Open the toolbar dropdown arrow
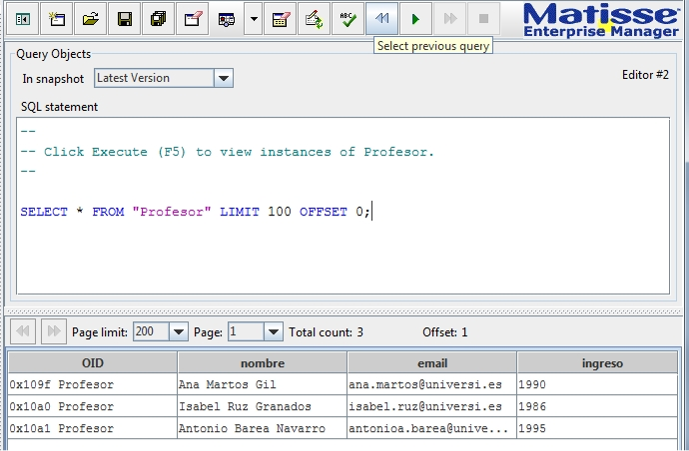The width and height of the screenshot is (689, 451). pos(254,19)
